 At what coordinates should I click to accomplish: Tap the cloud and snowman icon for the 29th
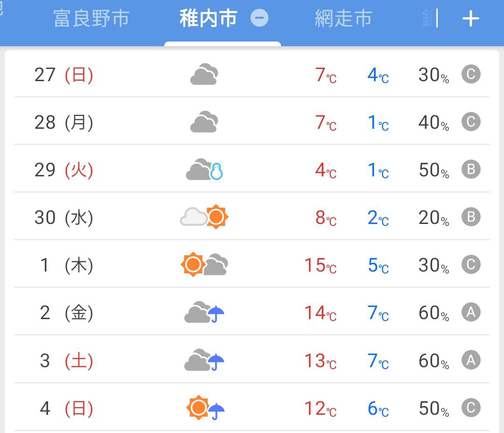(204, 169)
